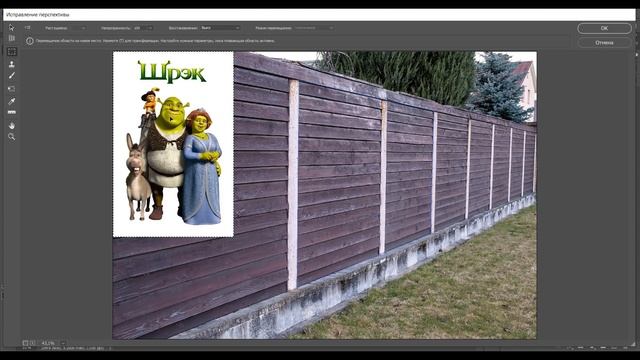Click the OK button
The image size is (640, 360).
tap(604, 28)
